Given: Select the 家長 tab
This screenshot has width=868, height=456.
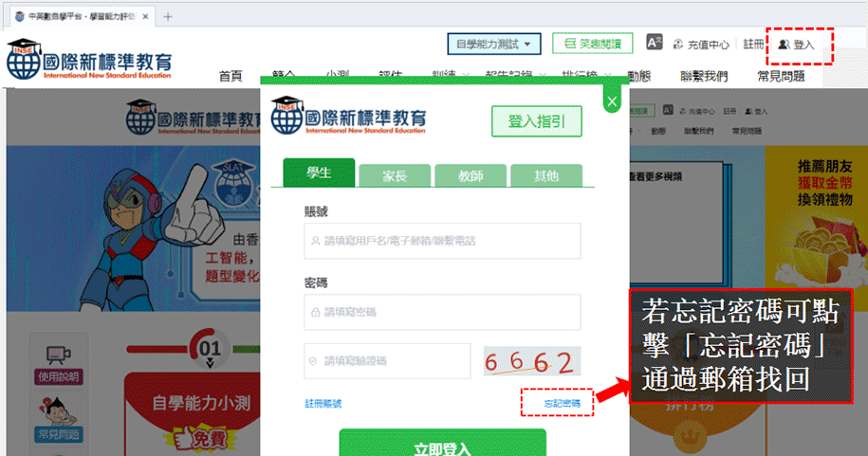Looking at the screenshot, I should tap(395, 176).
